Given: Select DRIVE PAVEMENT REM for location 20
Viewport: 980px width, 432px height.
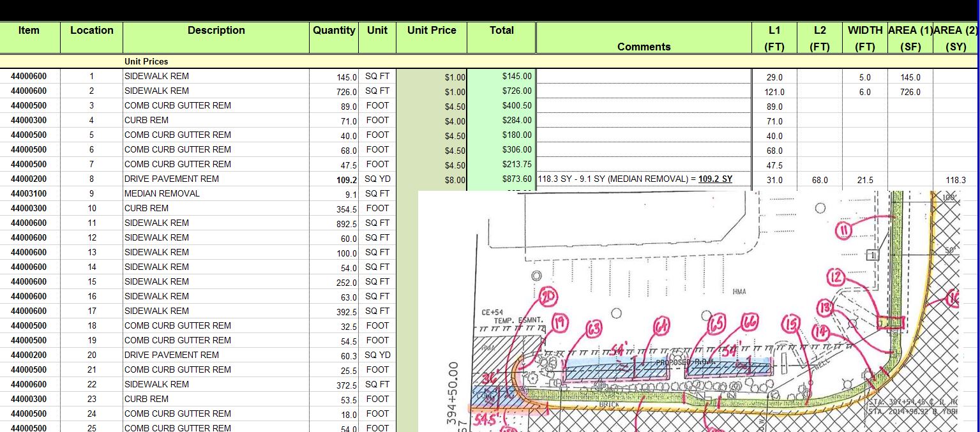Looking at the screenshot, I should [171, 355].
